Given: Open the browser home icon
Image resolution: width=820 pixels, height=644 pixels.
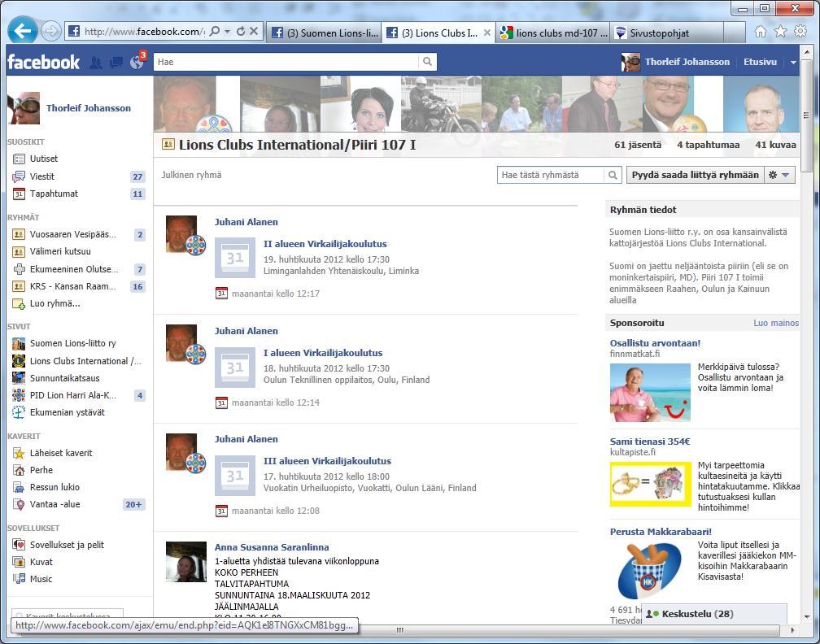Looking at the screenshot, I should 761,32.
